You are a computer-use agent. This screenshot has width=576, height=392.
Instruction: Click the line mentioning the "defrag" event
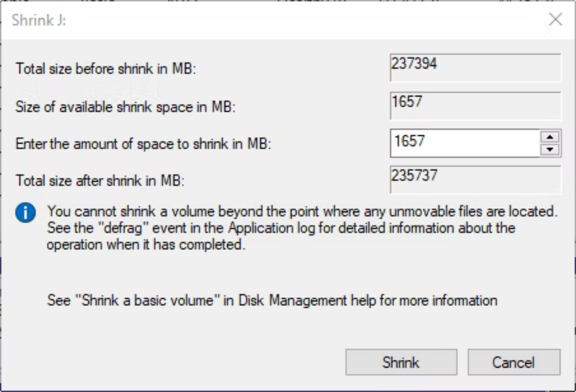(x=281, y=228)
